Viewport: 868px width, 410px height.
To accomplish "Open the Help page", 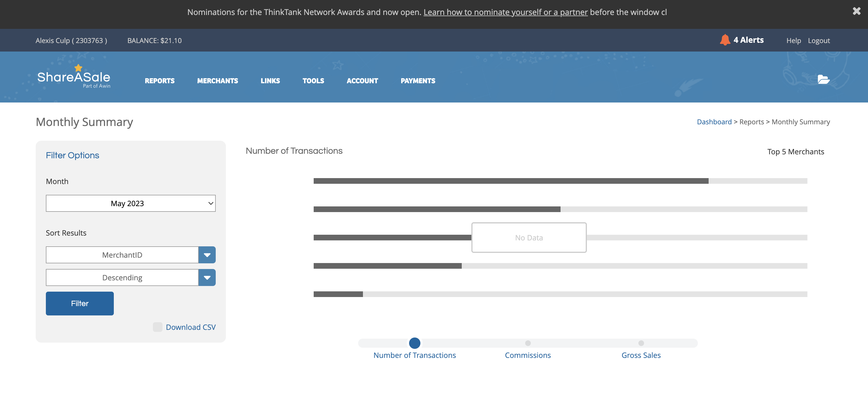I will pyautogui.click(x=794, y=40).
